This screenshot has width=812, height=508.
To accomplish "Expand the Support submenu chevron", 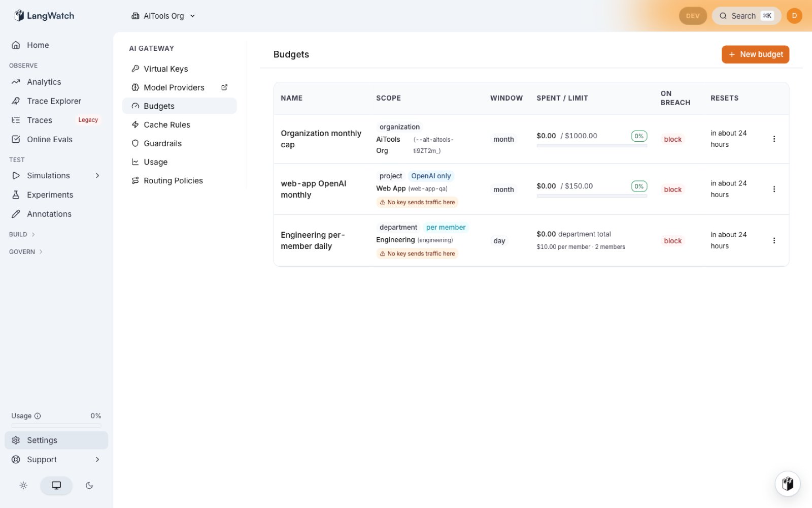I will pyautogui.click(x=97, y=460).
